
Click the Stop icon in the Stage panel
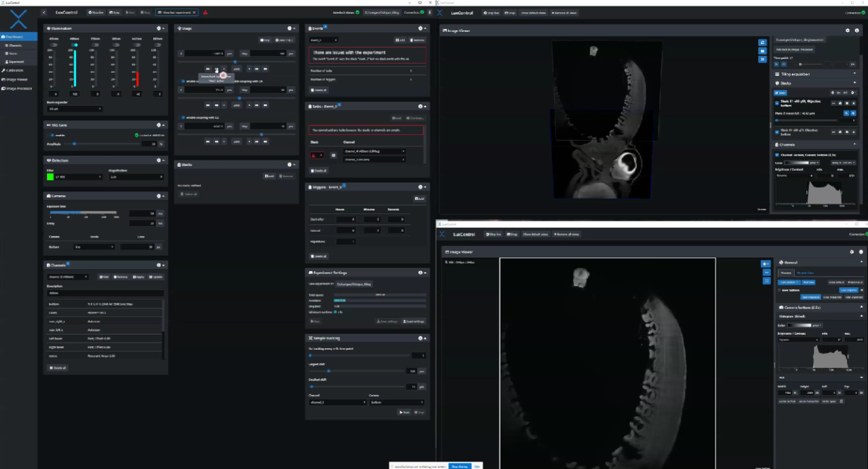pos(264,40)
